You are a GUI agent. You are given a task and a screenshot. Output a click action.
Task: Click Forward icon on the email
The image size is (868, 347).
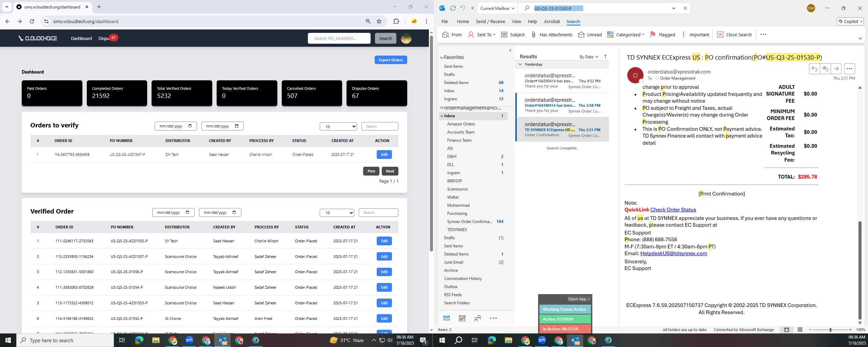click(836, 69)
